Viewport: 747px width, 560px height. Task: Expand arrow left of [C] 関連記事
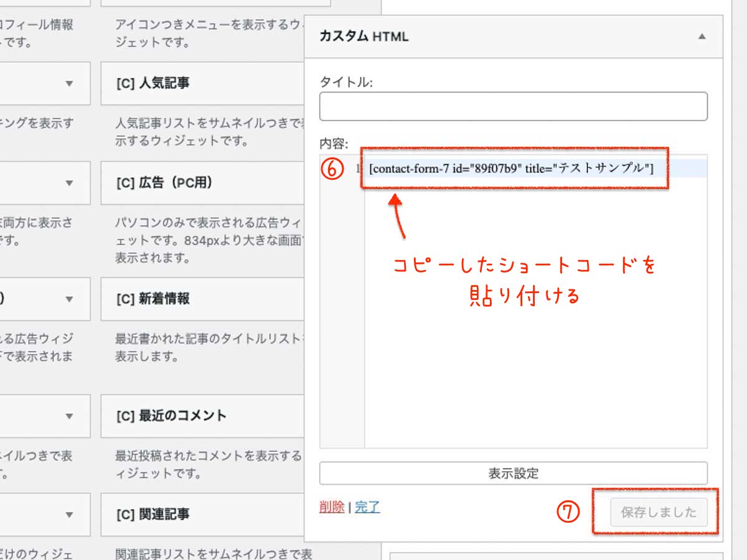pyautogui.click(x=69, y=515)
